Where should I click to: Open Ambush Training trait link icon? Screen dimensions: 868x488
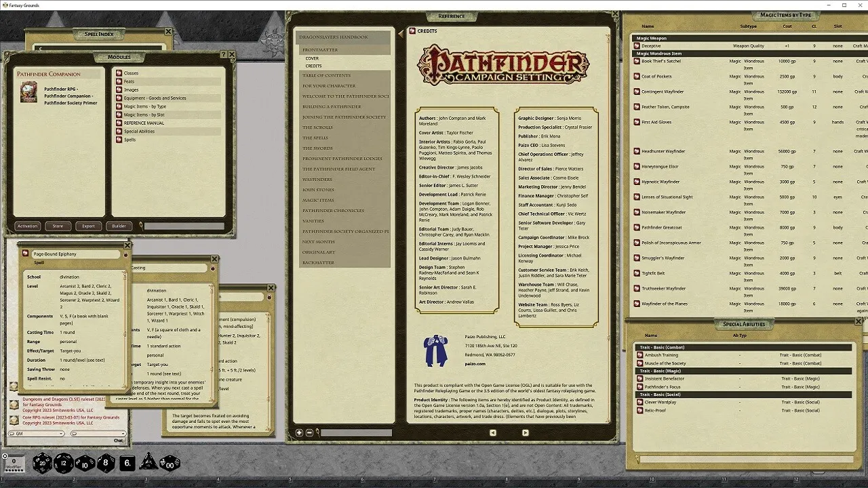[639, 354]
